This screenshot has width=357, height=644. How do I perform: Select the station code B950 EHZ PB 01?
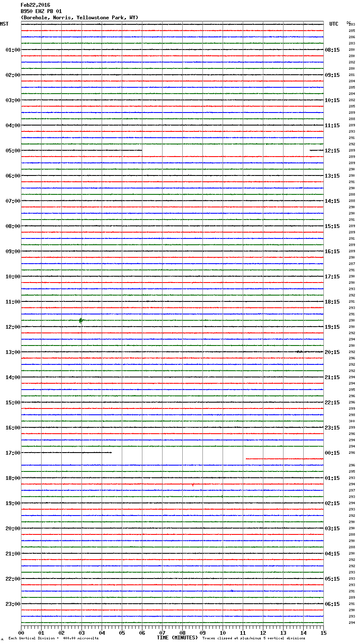click(41, 11)
